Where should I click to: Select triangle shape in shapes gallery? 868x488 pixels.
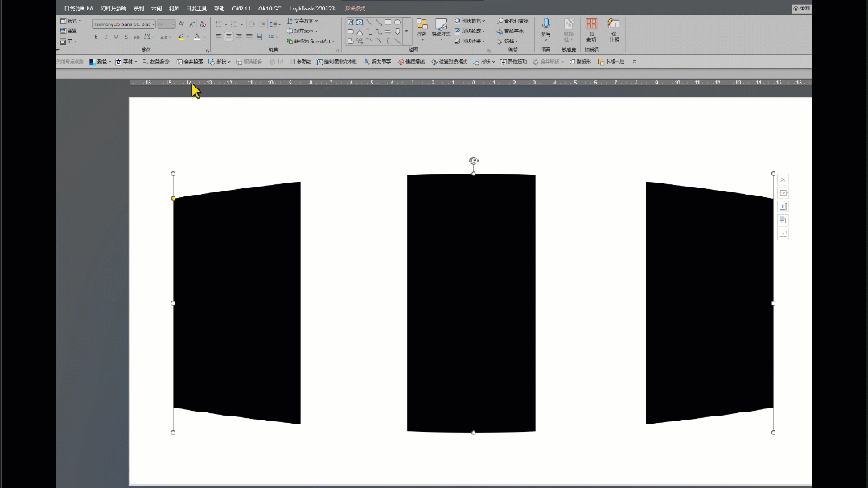click(360, 31)
